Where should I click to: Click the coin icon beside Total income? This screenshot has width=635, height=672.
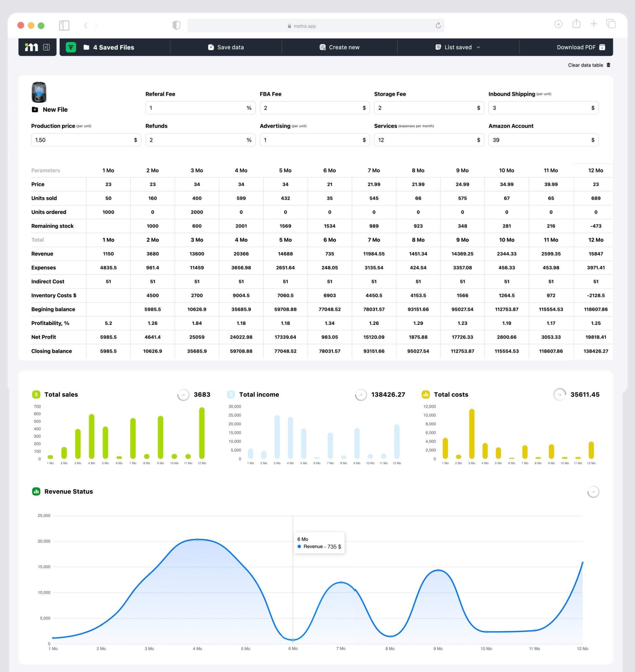click(231, 394)
